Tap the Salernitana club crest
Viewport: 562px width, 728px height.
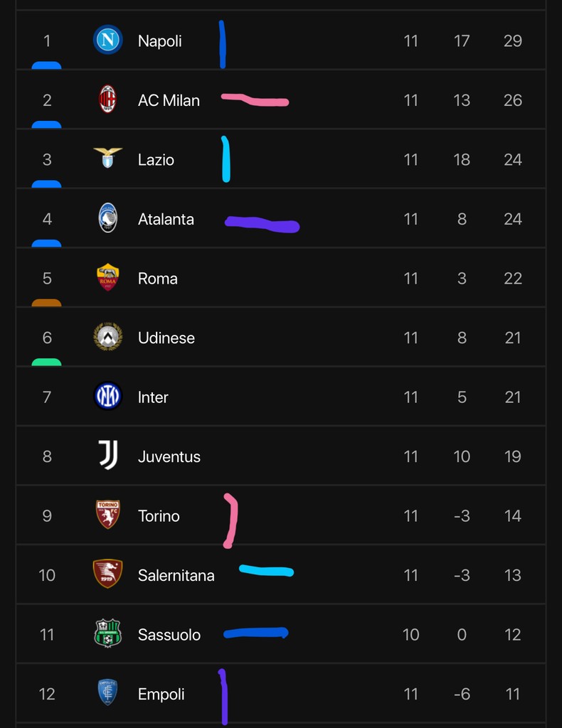[108, 574]
